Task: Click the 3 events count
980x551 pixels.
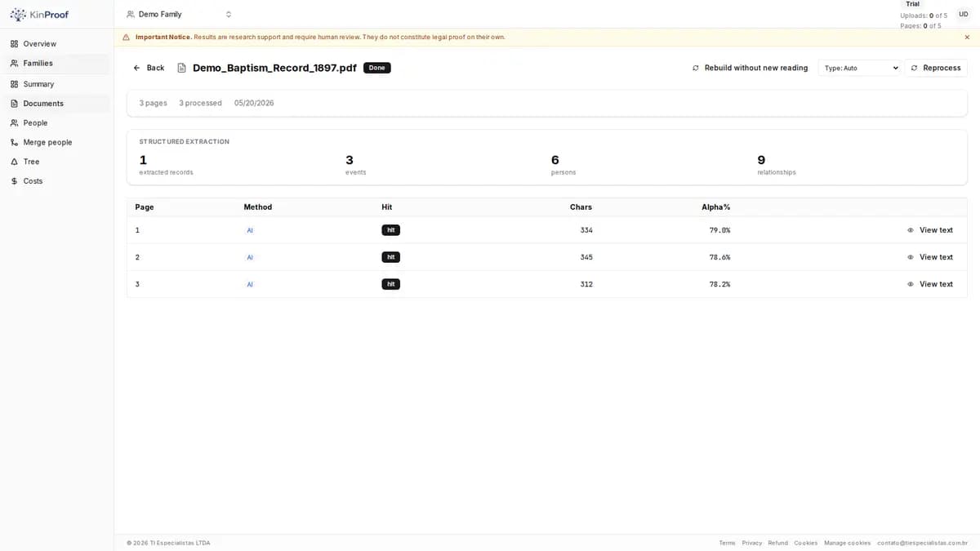Action: point(350,160)
